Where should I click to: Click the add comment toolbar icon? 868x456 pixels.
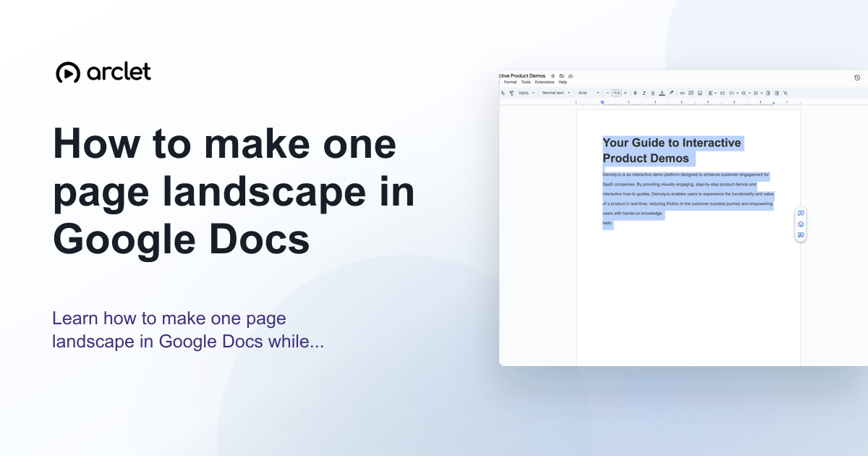click(691, 93)
